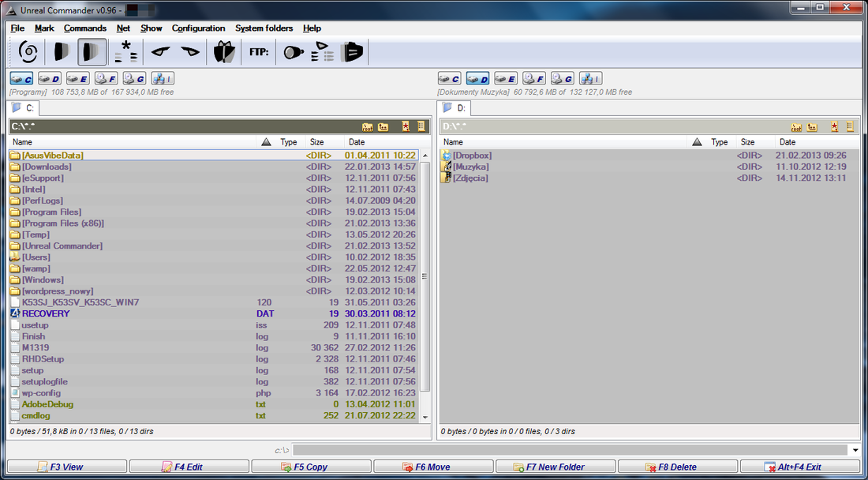Open the Commands menu
868x480 pixels.
85,28
